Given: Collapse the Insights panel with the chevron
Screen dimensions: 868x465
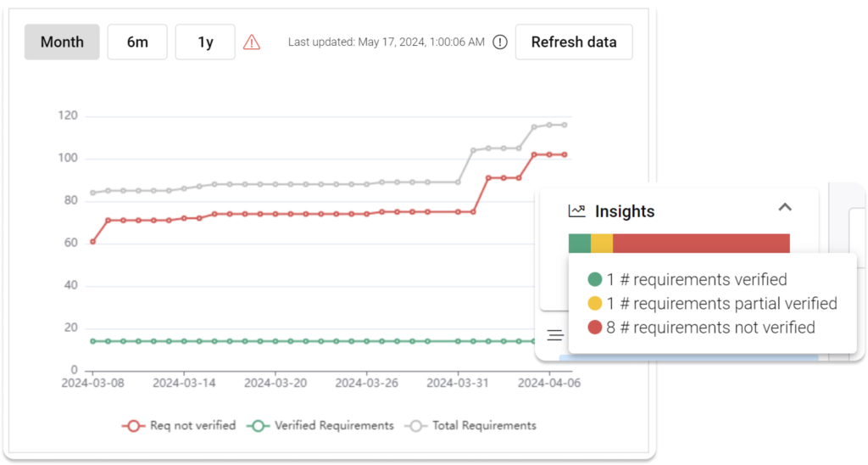Looking at the screenshot, I should pyautogui.click(x=785, y=207).
